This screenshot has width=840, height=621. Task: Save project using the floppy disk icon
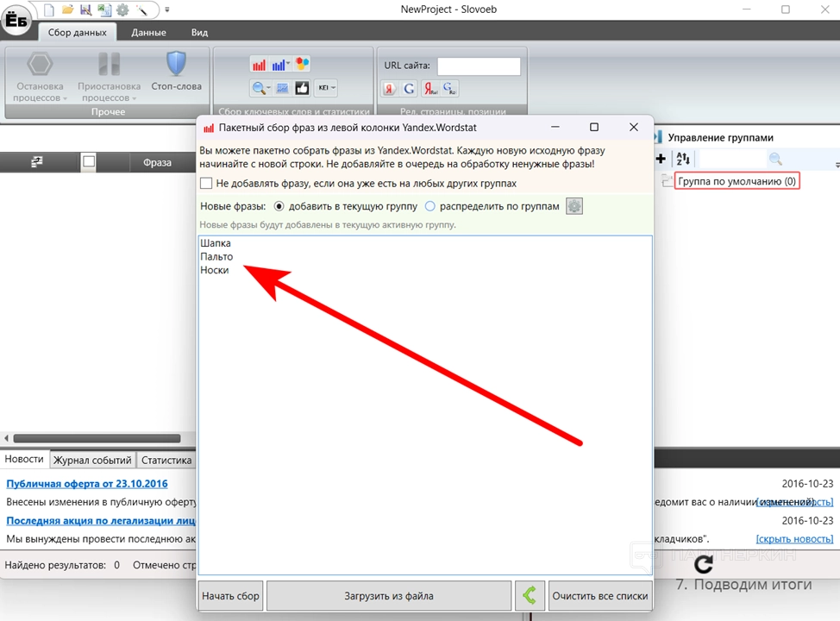[x=85, y=9]
